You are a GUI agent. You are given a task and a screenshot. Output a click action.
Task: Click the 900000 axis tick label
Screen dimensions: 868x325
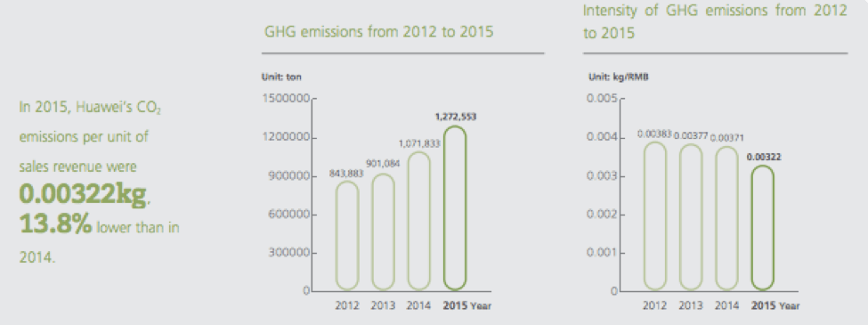point(289,176)
